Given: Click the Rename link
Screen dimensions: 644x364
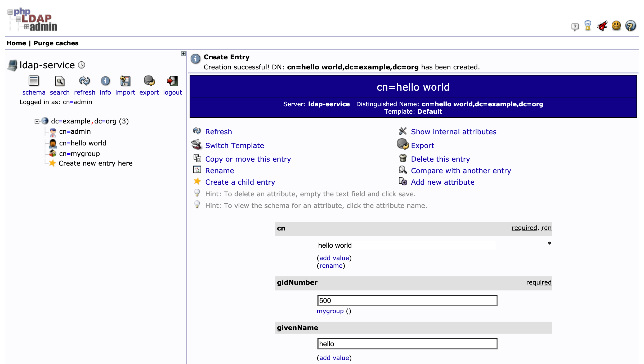Looking at the screenshot, I should tap(220, 171).
